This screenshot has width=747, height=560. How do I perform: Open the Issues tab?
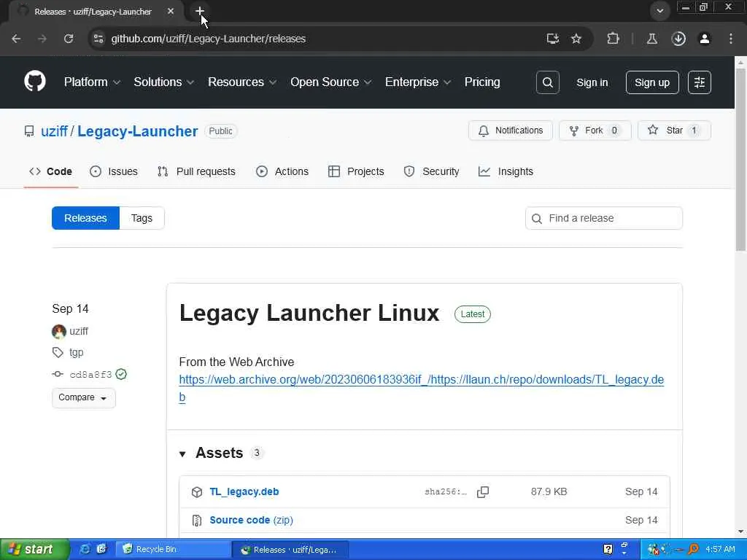[114, 171]
